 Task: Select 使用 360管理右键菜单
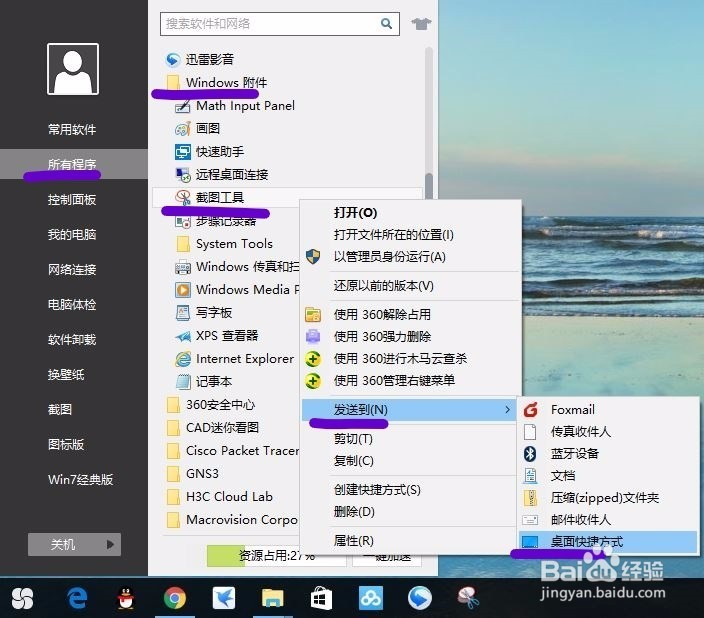pyautogui.click(x=394, y=380)
